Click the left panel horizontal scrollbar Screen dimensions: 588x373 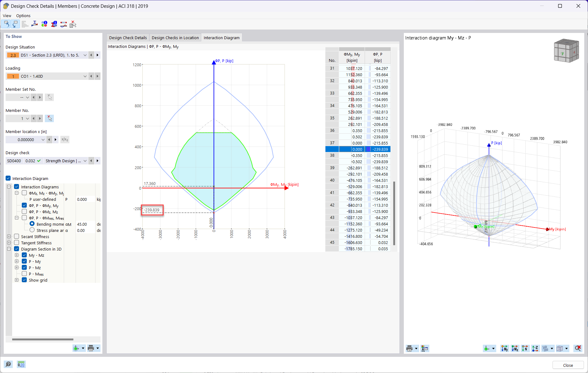click(43, 339)
